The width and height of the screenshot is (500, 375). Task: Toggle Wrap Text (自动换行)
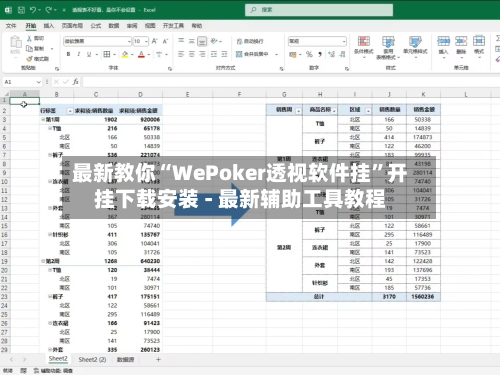click(x=250, y=41)
